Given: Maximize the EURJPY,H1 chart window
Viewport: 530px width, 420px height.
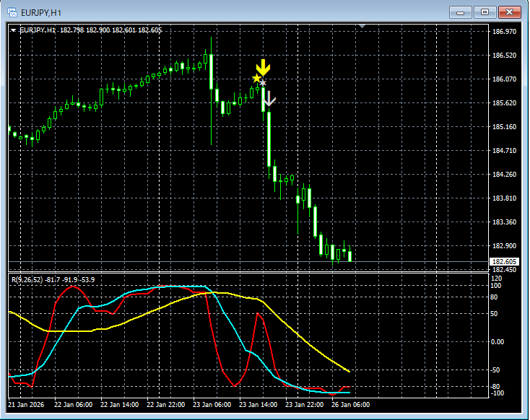Looking at the screenshot, I should (485, 12).
